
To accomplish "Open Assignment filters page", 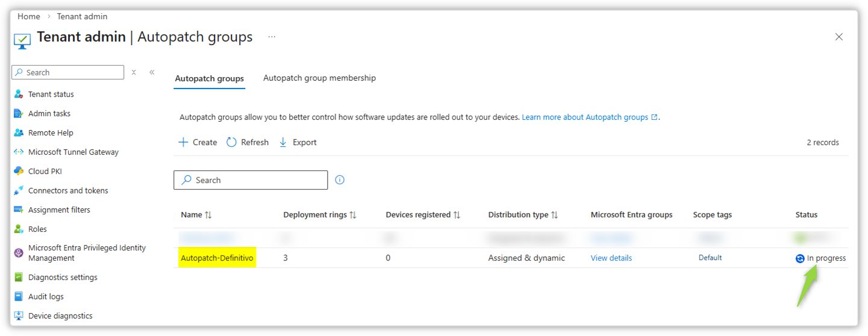I will [x=58, y=210].
